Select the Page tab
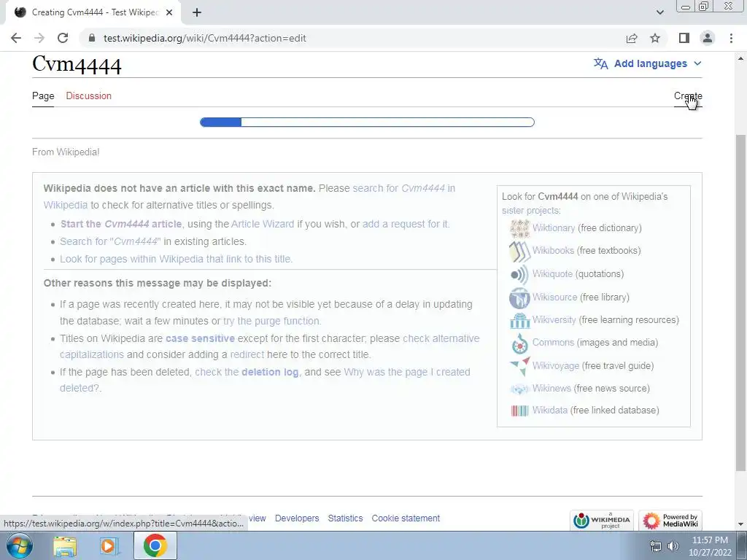 pyautogui.click(x=43, y=96)
